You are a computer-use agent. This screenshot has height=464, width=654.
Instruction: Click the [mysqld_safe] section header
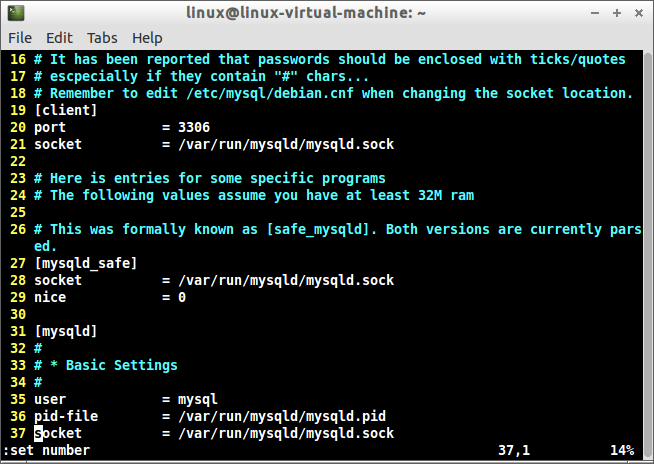pos(86,263)
